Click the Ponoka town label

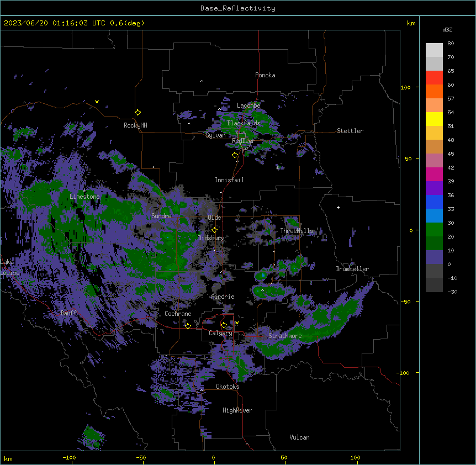tap(265, 75)
